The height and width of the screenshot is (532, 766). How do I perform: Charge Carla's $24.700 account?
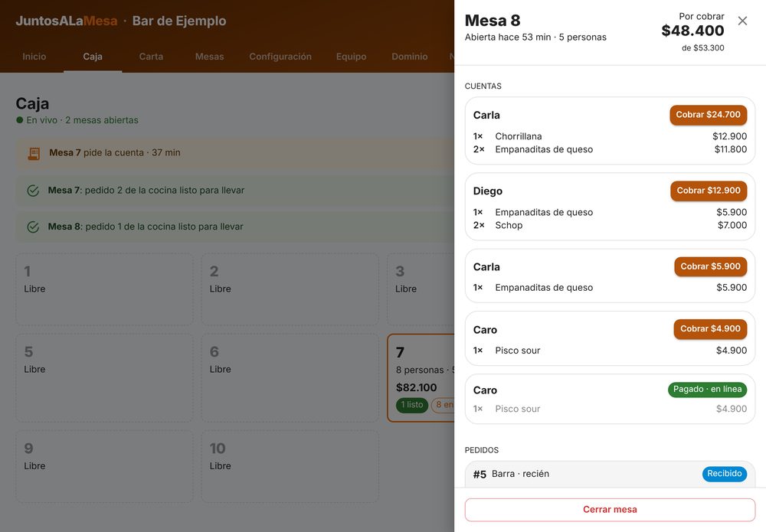(x=709, y=115)
